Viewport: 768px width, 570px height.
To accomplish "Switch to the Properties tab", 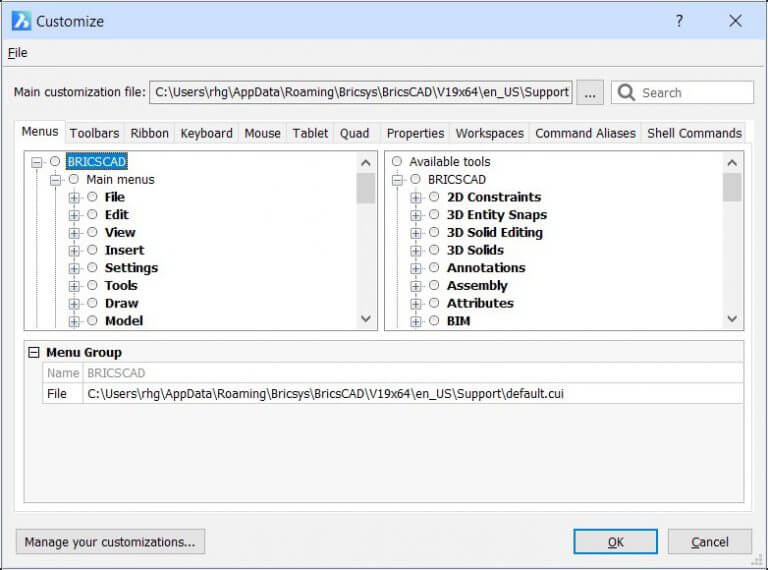I will pos(415,133).
